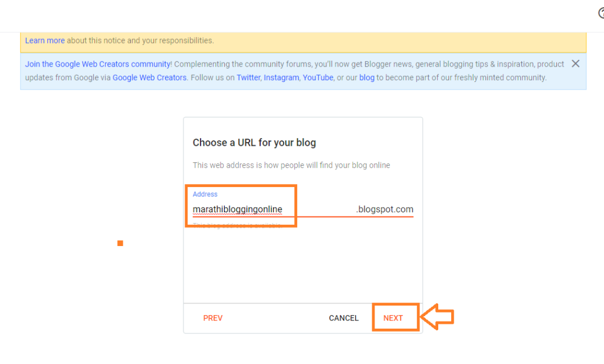This screenshot has height=364, width=604.
Task: Click the .blogspot.com domain suffix
Action: click(385, 209)
